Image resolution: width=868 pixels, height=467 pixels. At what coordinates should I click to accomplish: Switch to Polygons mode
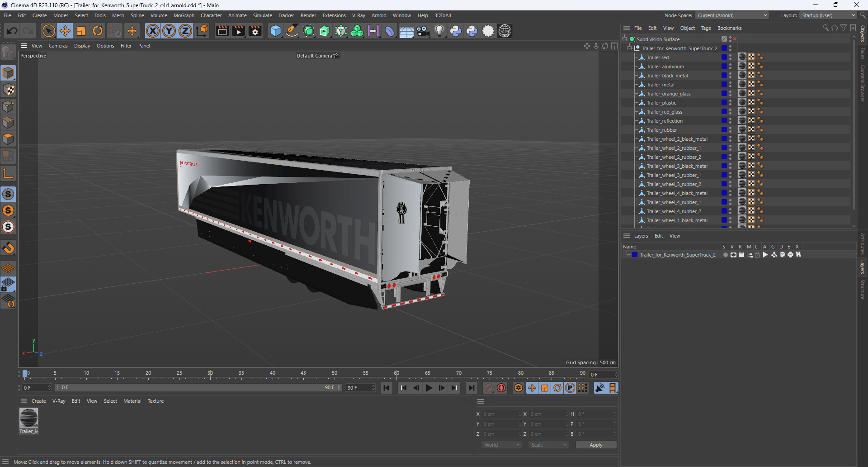[x=8, y=139]
